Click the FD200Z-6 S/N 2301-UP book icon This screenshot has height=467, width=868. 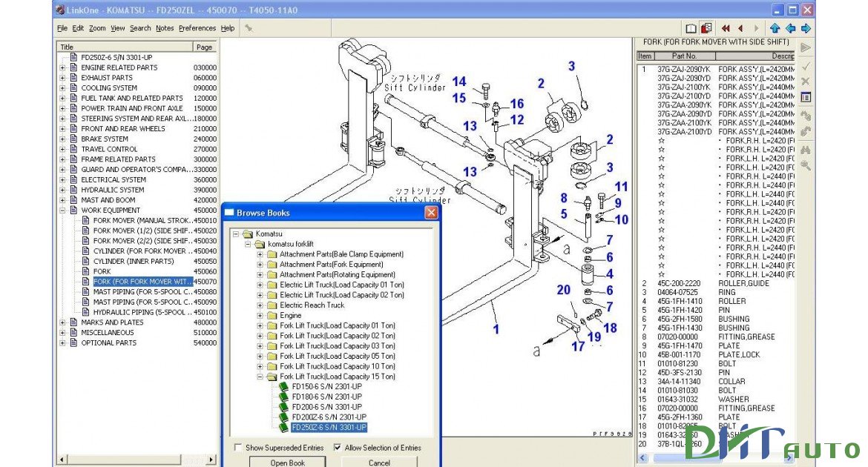(x=283, y=417)
